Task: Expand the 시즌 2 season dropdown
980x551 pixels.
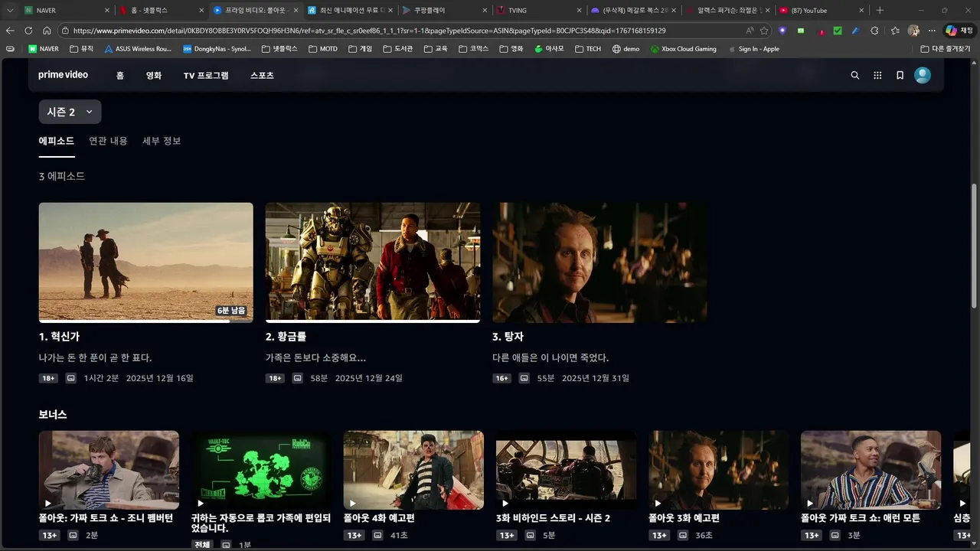Action: (70, 112)
